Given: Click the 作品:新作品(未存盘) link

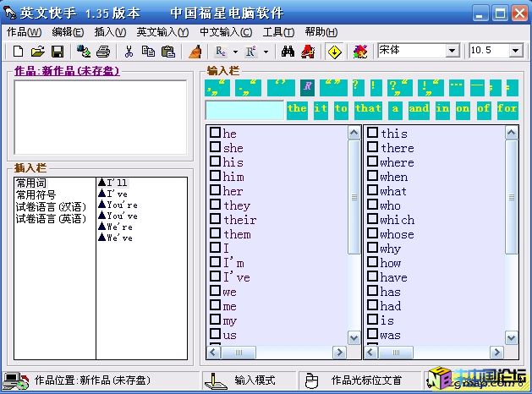Looking at the screenshot, I should (67, 71).
